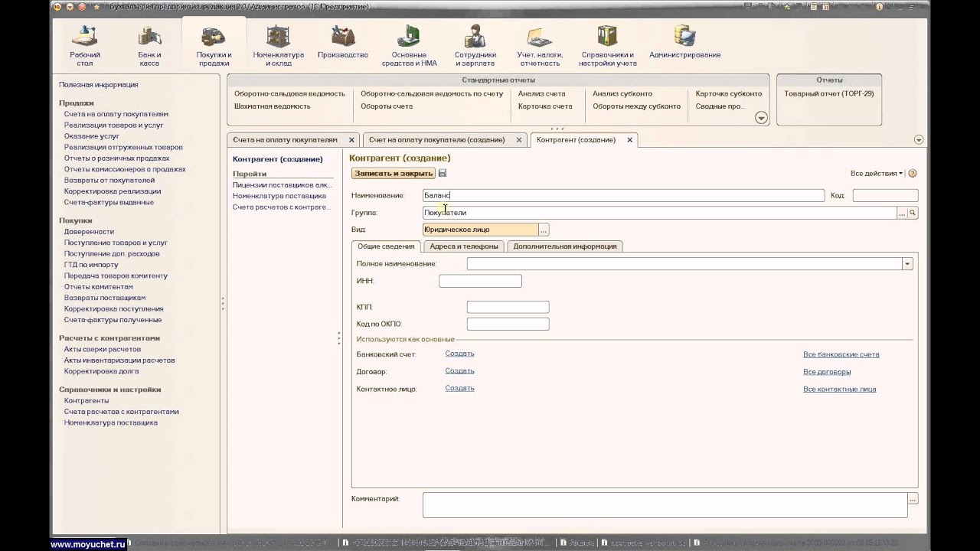Close the Счета на оплату покупателям tab
This screenshot has height=551, width=980.
(351, 140)
